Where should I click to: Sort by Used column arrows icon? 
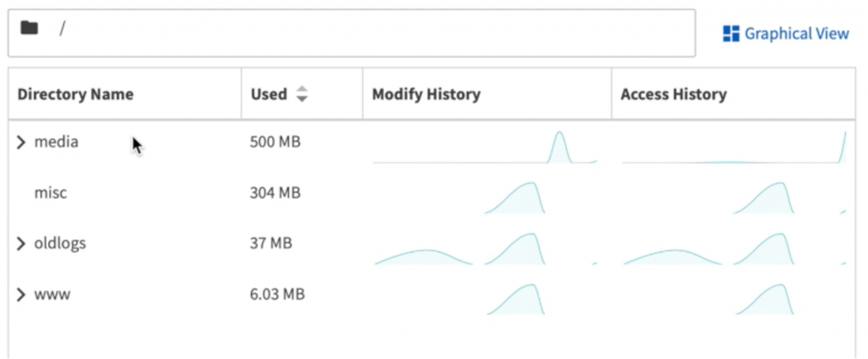tap(301, 95)
